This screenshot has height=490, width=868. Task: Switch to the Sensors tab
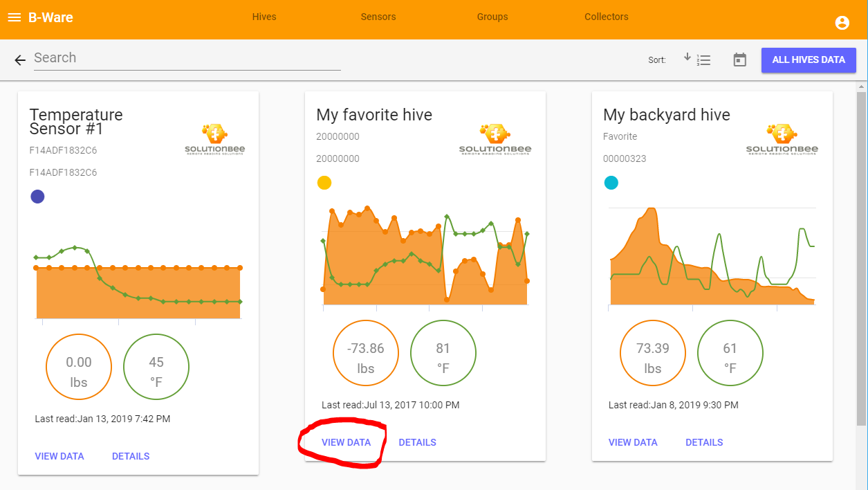pos(378,17)
